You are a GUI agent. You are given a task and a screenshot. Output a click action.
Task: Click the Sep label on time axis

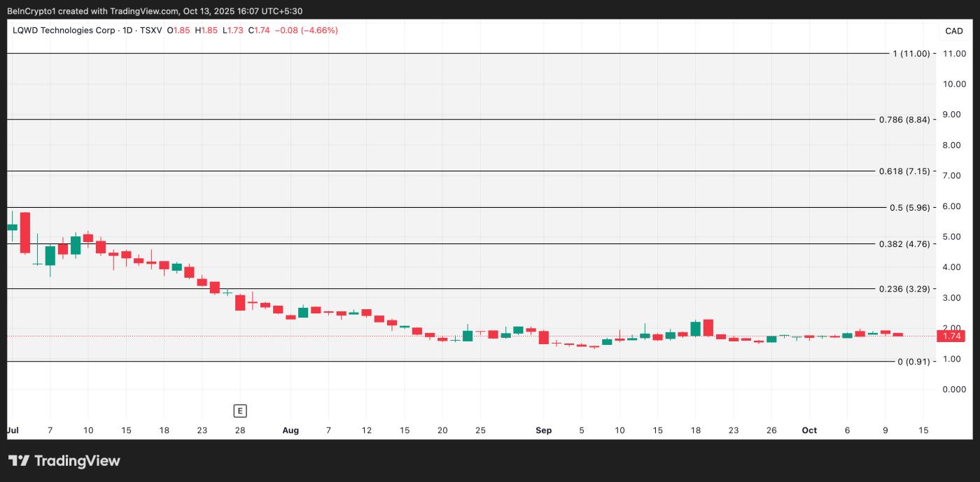click(544, 430)
